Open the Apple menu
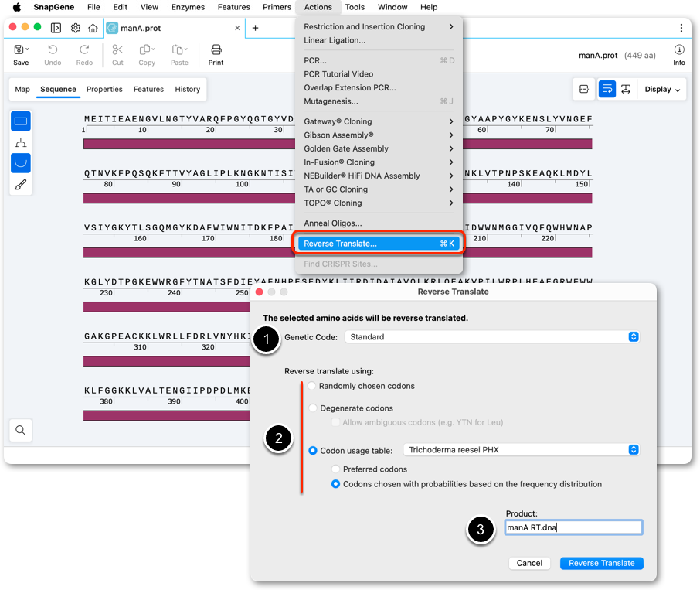This screenshot has height=590, width=700. (x=17, y=7)
